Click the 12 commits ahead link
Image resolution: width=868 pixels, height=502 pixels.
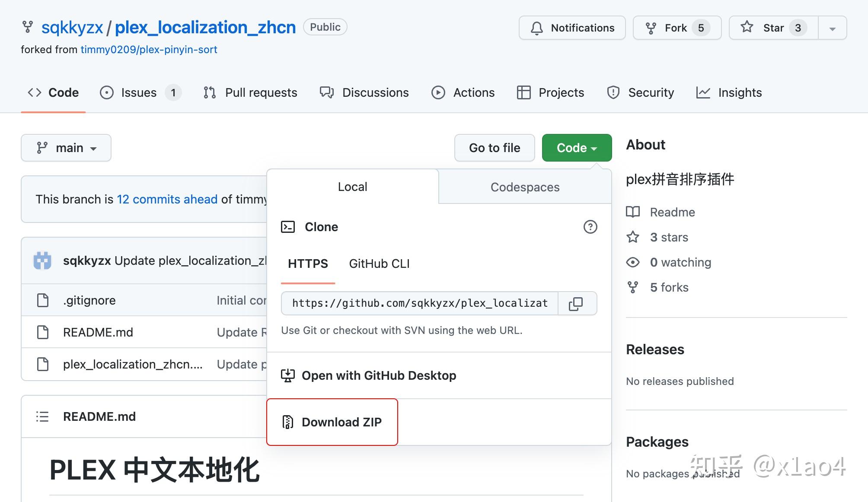pos(167,199)
